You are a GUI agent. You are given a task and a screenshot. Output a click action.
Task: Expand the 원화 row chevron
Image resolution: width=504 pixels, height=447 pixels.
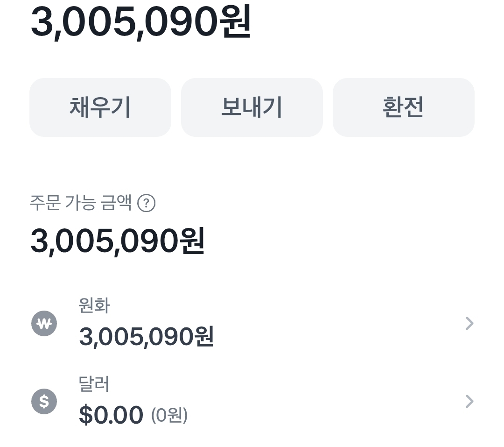469,323
